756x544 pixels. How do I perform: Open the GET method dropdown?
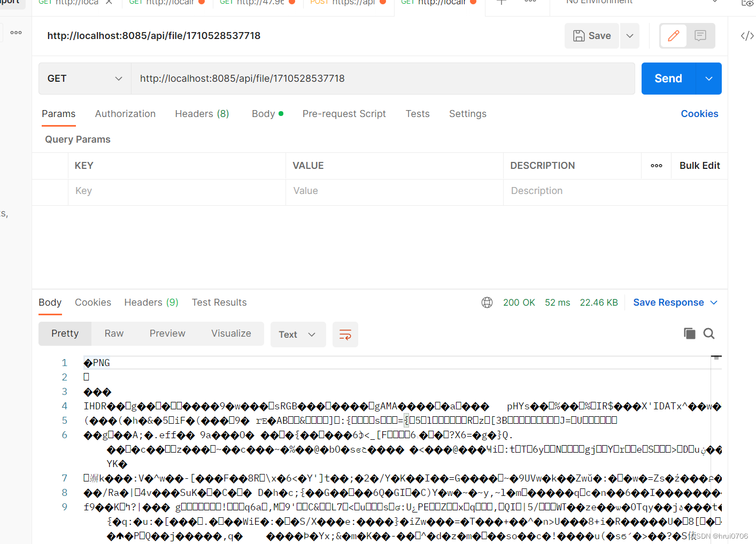point(85,79)
